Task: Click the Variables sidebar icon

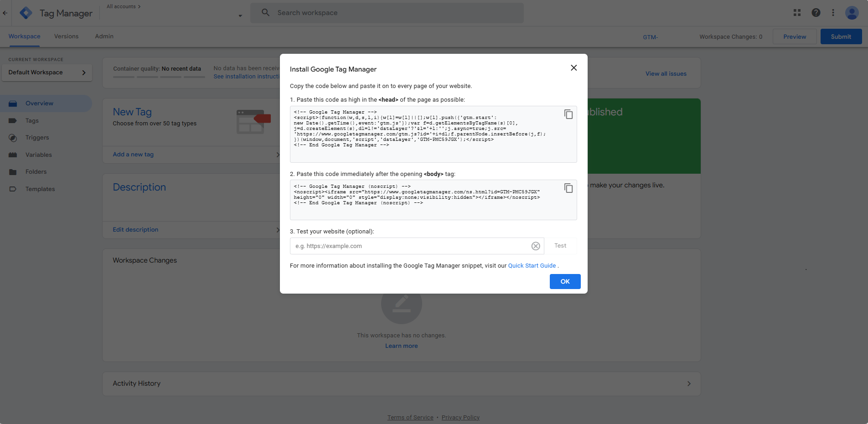Action: click(x=13, y=155)
